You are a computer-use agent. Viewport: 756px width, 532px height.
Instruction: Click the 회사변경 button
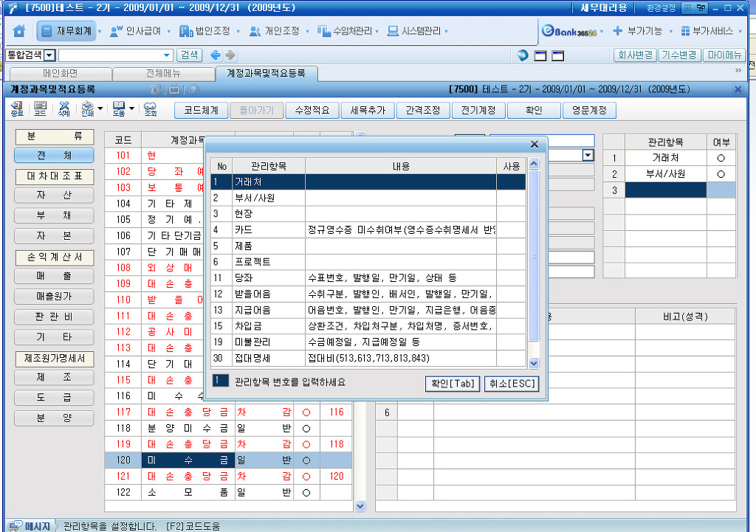coord(634,55)
